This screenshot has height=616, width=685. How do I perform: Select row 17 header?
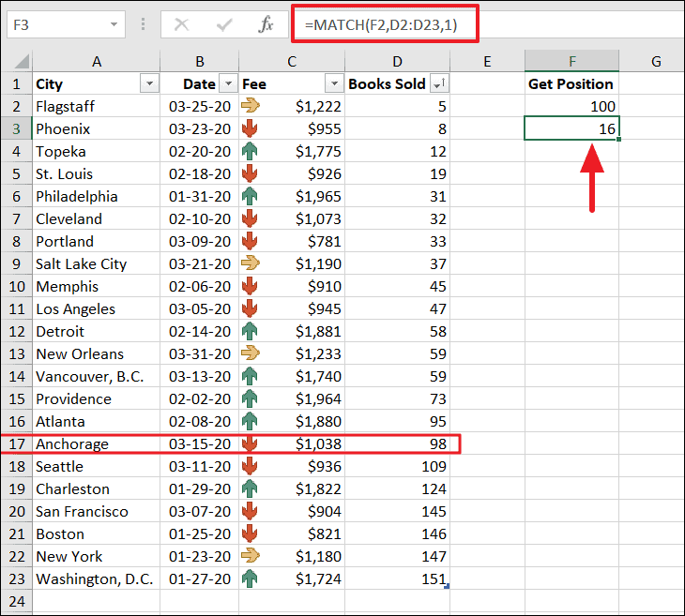17,444
